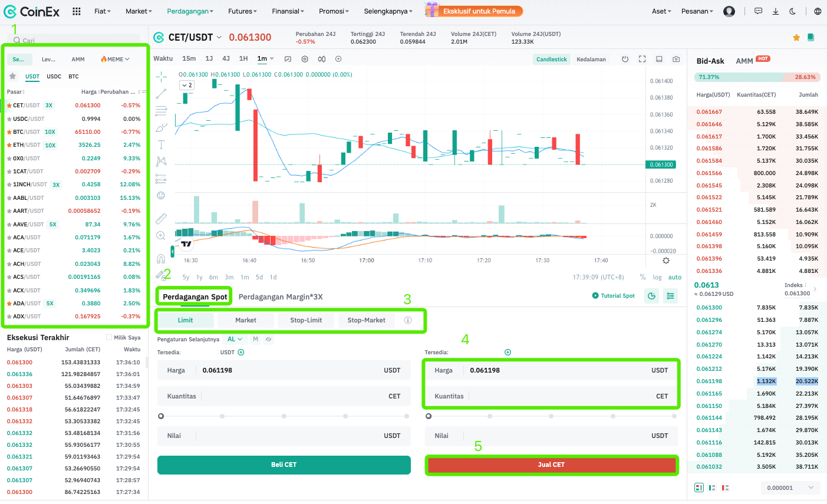Open the Aset dropdown
This screenshot has height=504, width=827.
pyautogui.click(x=661, y=11)
